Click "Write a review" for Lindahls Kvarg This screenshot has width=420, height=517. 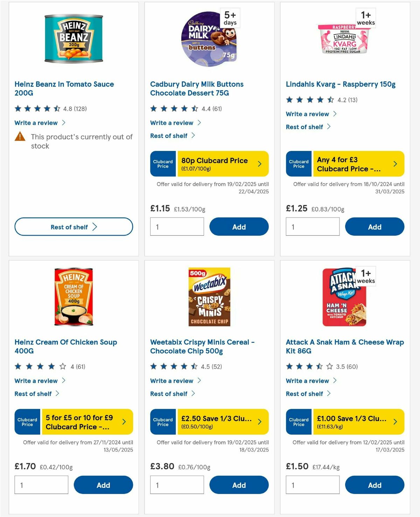tap(307, 114)
